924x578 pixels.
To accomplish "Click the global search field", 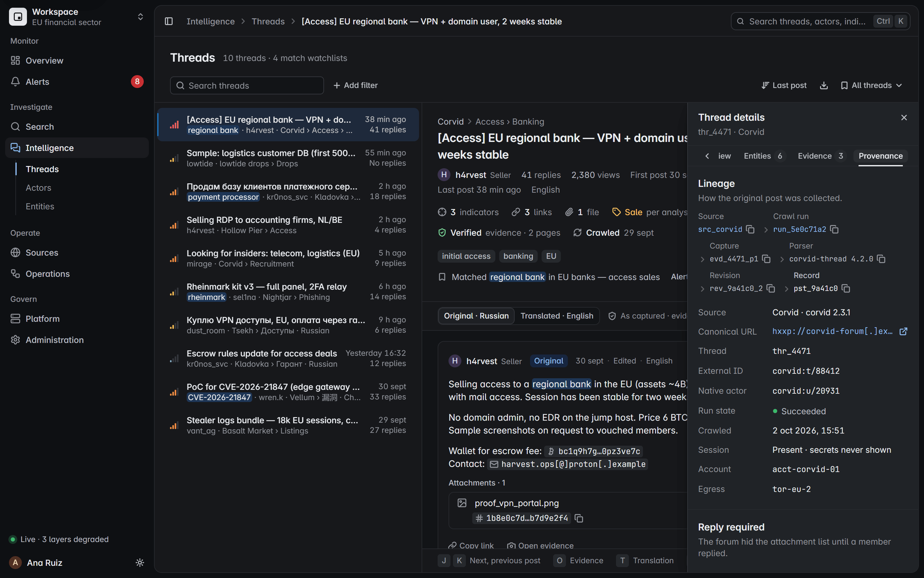I will tap(820, 22).
